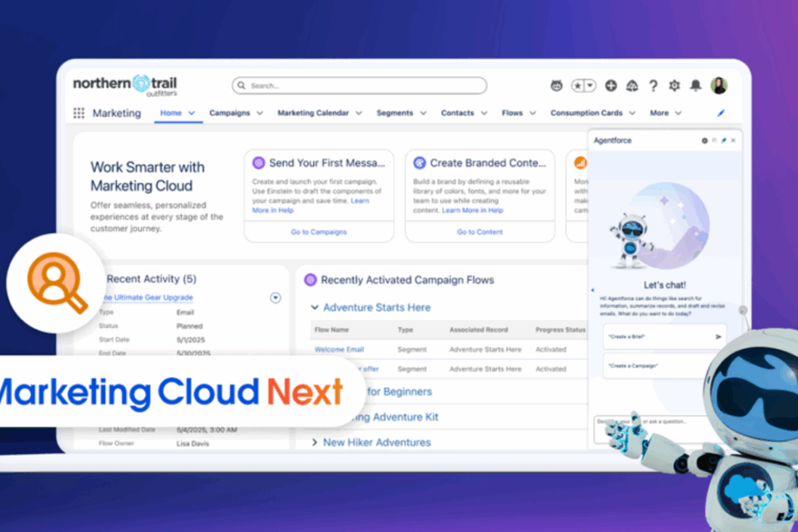Click the 5/1/2025 start date value
This screenshot has width=798, height=532.
[190, 340]
